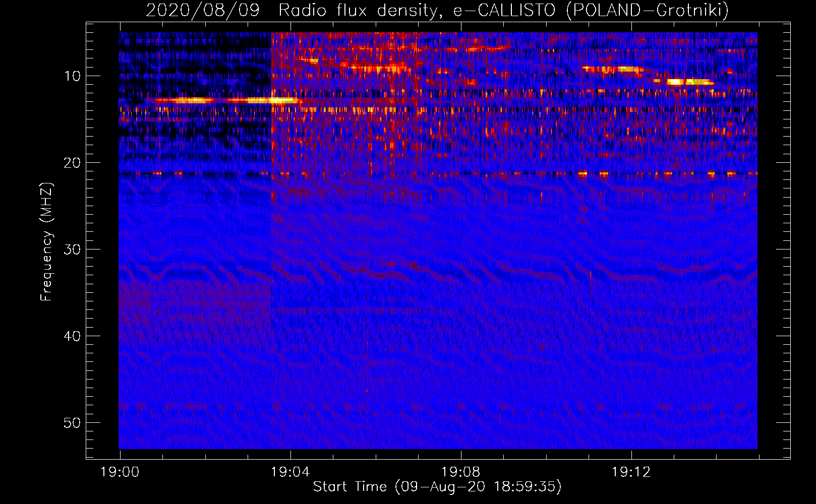This screenshot has height=504, width=816.
Task: Click the "19:04" time axis label
Action: (290, 472)
